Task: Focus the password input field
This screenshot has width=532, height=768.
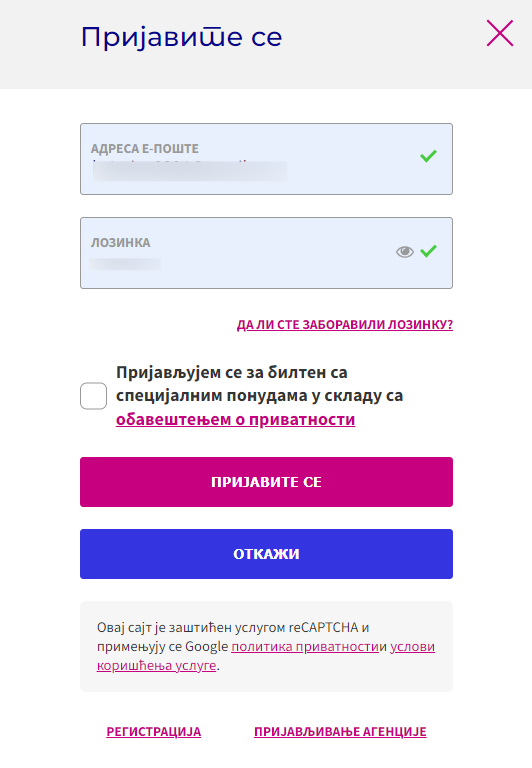Action: point(266,253)
